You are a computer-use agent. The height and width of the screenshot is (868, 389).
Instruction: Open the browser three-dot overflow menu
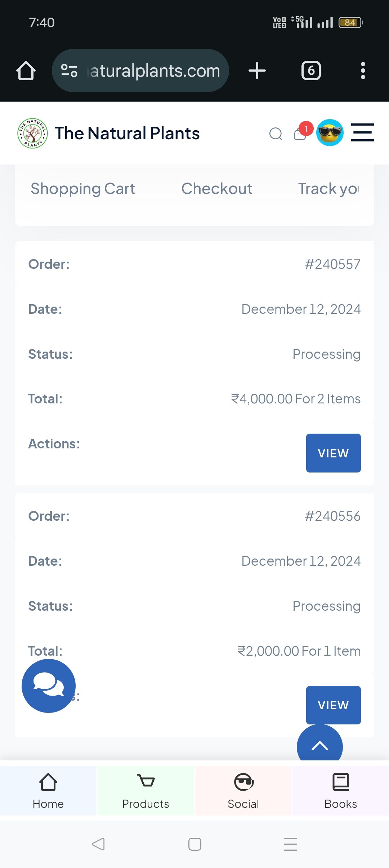pos(363,71)
